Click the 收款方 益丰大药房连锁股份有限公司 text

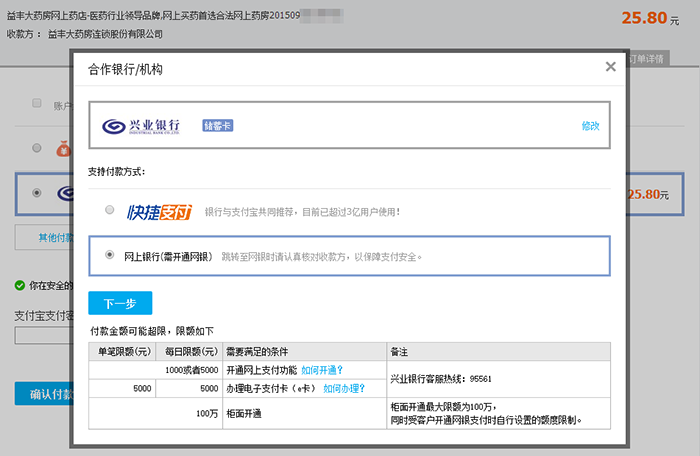pyautogui.click(x=84, y=34)
